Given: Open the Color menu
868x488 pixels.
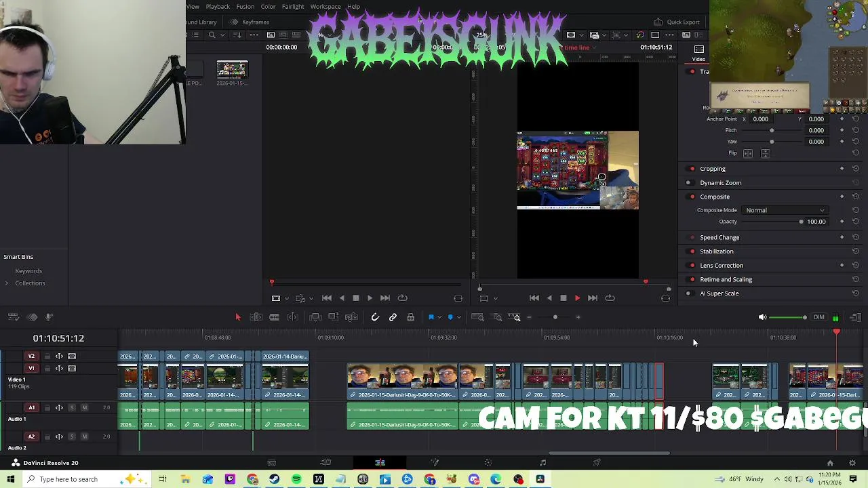Looking at the screenshot, I should 268,7.
